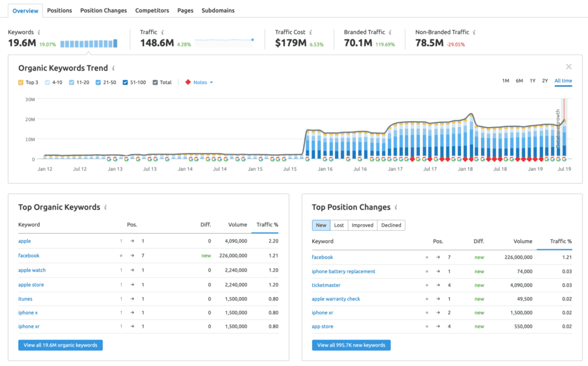
Task: Click View all 995.7K new keywords
Action: click(x=352, y=345)
